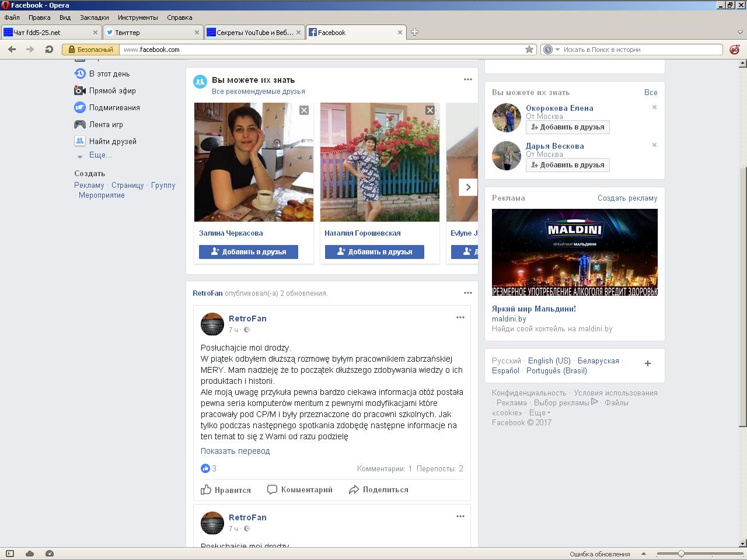Open 'Файл' menu
This screenshot has width=747, height=560.
click(x=12, y=17)
